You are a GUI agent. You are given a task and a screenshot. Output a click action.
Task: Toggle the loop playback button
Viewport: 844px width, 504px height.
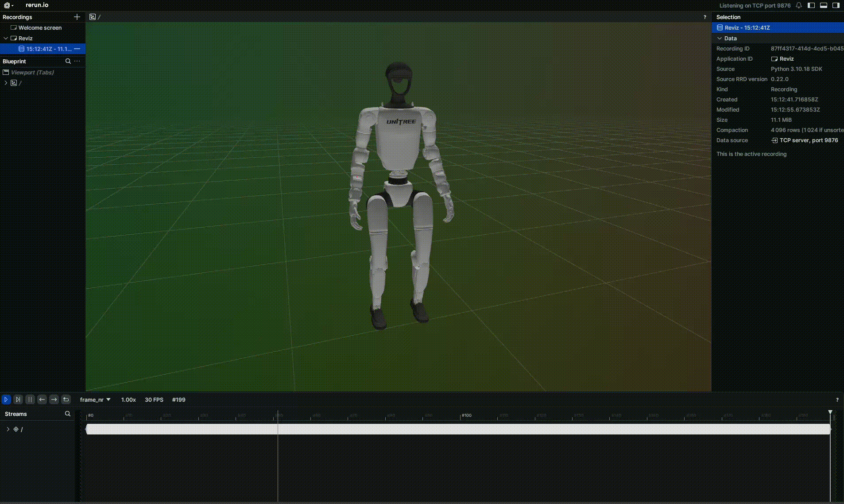click(66, 399)
